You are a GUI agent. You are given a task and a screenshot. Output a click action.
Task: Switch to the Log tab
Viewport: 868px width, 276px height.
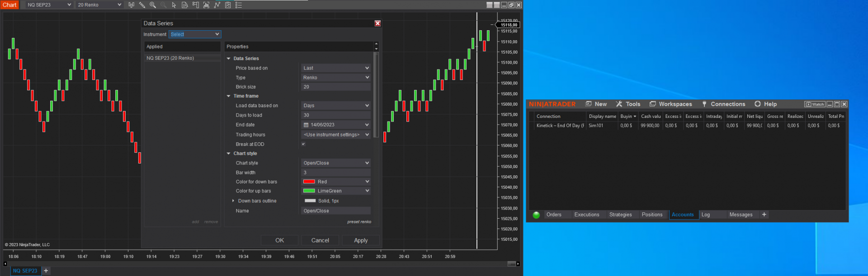[x=706, y=215]
